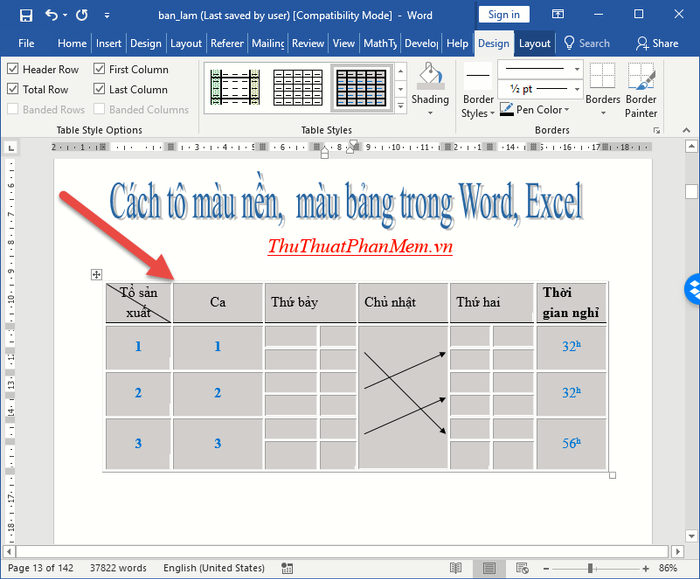This screenshot has width=700, height=579.
Task: Select the blue banded table style
Action: point(361,87)
